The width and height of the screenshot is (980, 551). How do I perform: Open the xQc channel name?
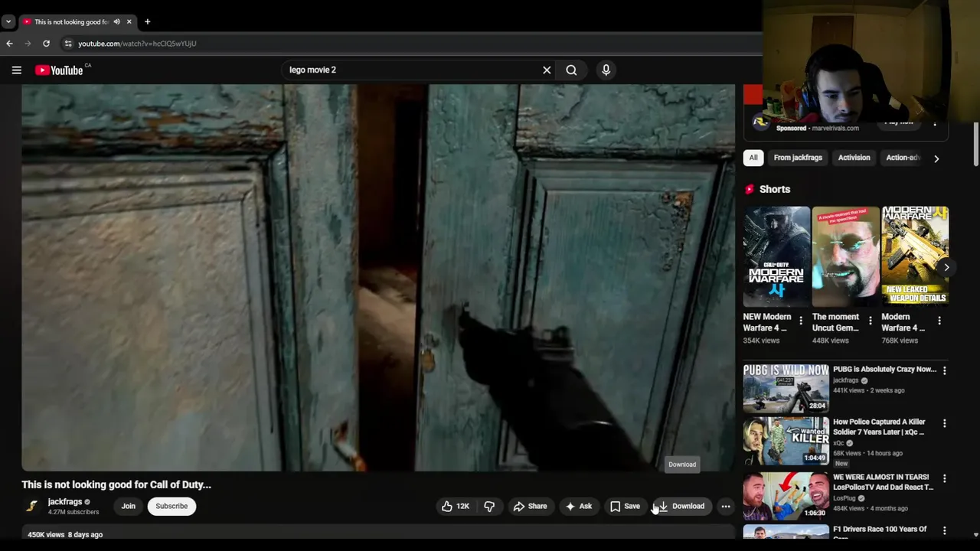(838, 443)
